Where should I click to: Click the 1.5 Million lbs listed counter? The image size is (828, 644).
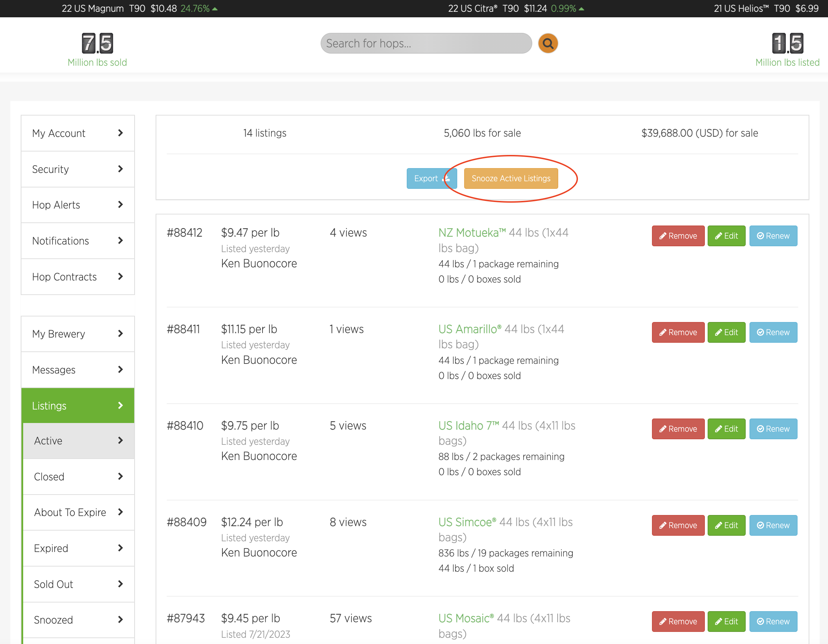pos(788,50)
